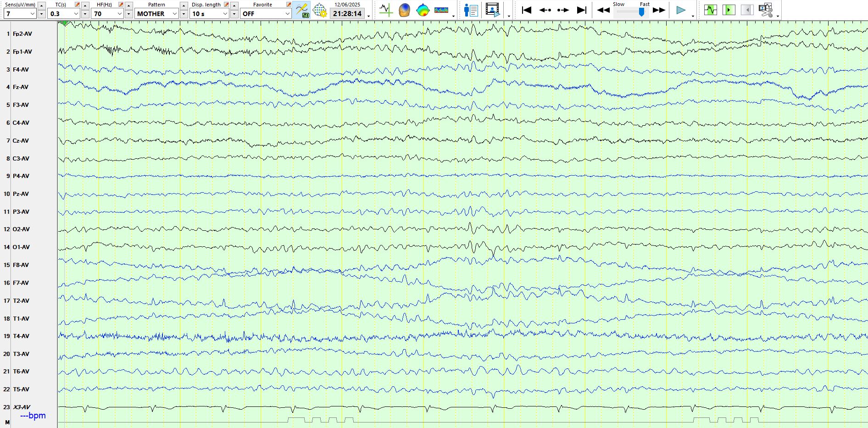Click the 12/06/2025 recording date
Image resolution: width=868 pixels, height=428 pixels.
pos(347,5)
